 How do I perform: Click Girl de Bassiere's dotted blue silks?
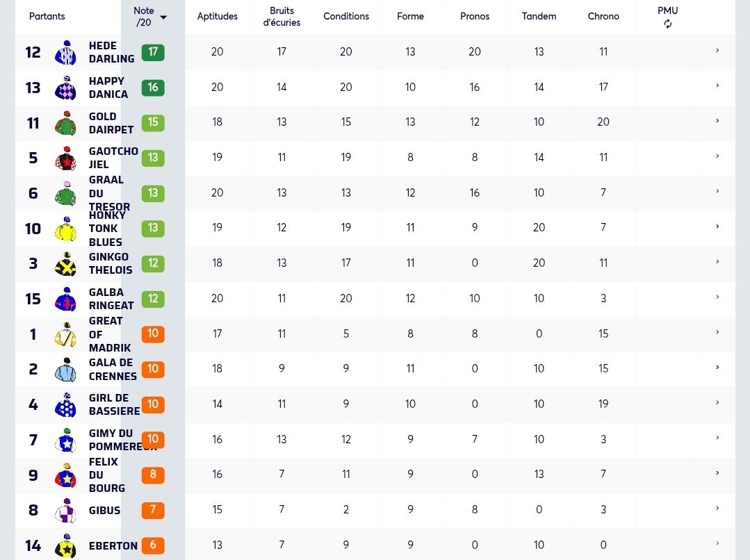(x=65, y=405)
